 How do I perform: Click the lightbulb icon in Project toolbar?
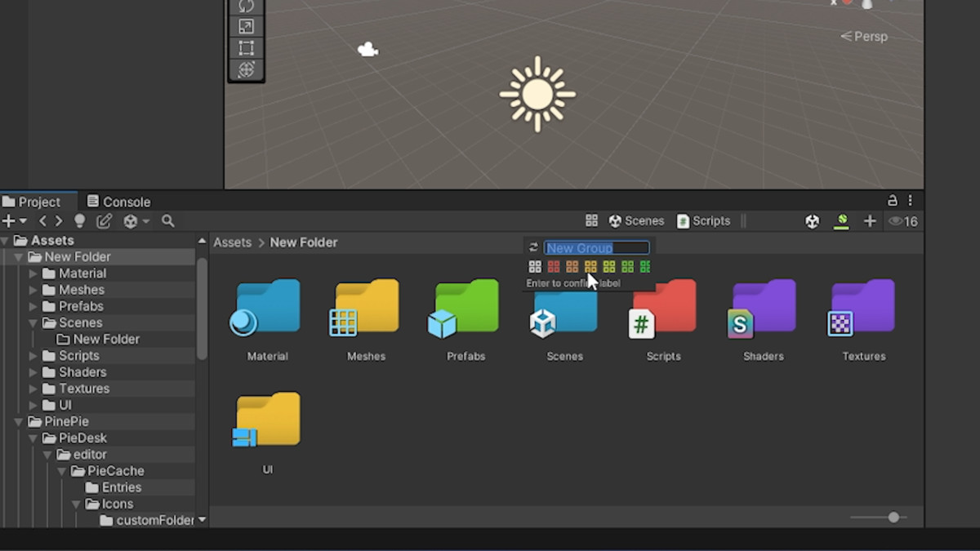(80, 221)
